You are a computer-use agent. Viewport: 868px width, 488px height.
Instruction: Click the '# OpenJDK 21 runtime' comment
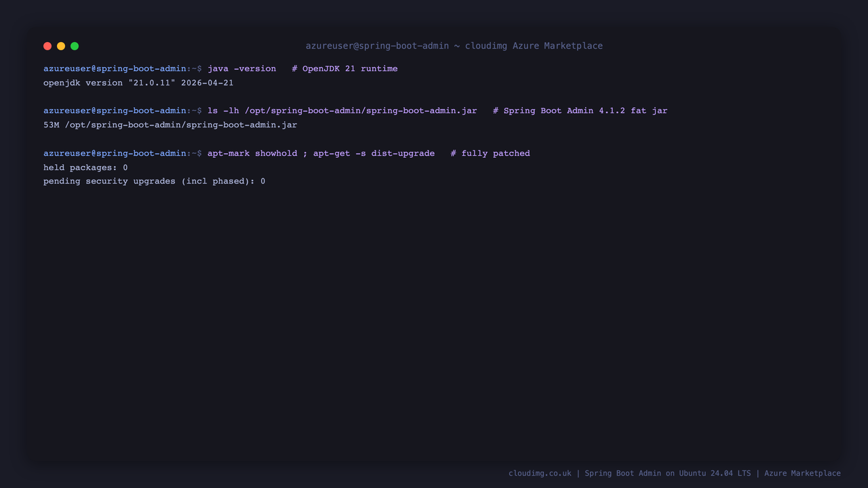click(x=345, y=68)
